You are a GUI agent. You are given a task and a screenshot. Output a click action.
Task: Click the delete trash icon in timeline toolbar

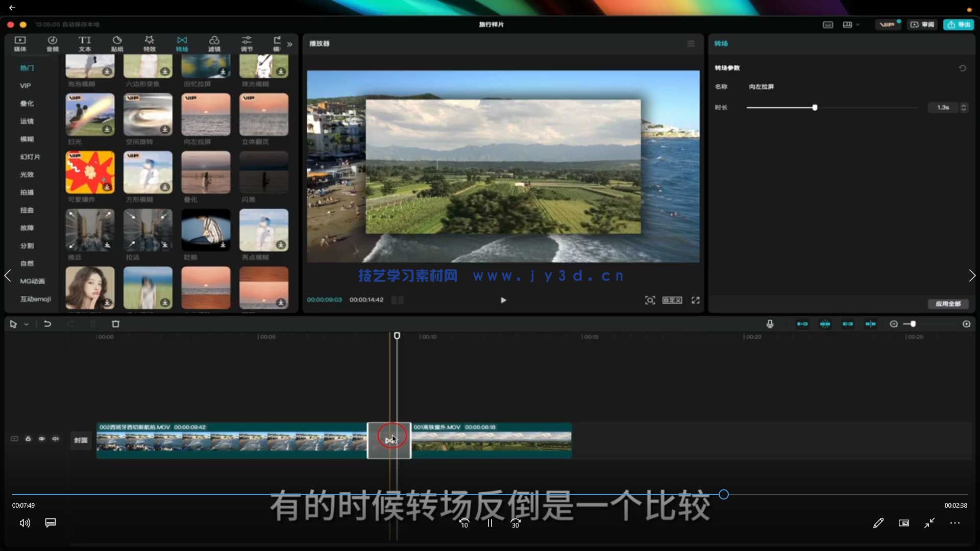click(116, 323)
